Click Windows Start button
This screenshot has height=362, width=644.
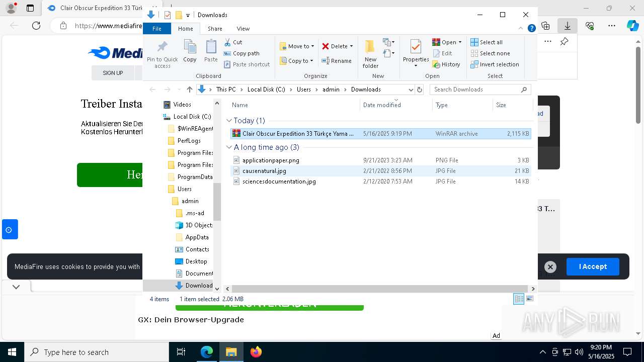pyautogui.click(x=12, y=352)
